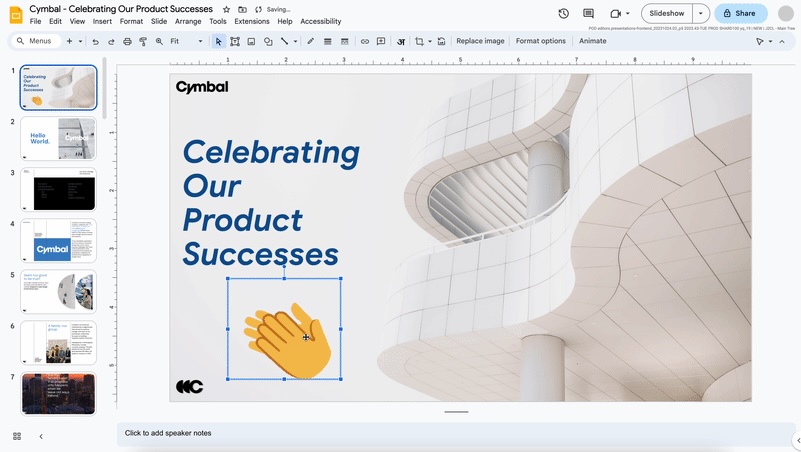Select slide 7 sunset thumbnail
Image resolution: width=801 pixels, height=452 pixels.
click(x=58, y=394)
